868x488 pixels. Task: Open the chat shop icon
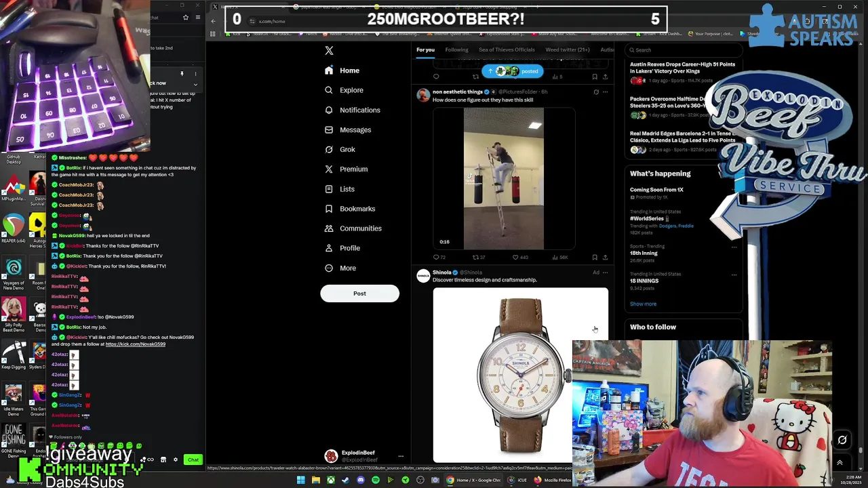(163, 460)
